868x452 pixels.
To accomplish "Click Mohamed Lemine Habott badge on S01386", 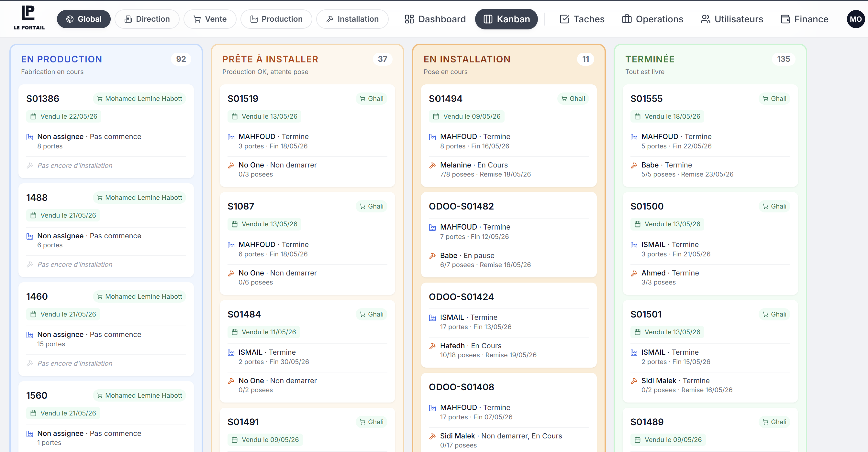I will (x=139, y=99).
